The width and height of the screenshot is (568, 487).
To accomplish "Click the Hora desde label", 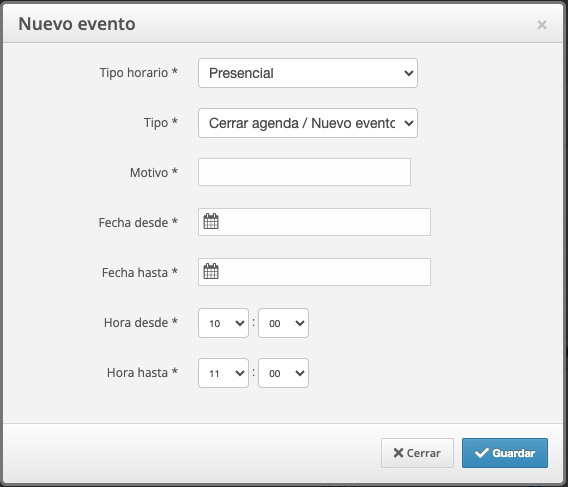I will point(141,322).
